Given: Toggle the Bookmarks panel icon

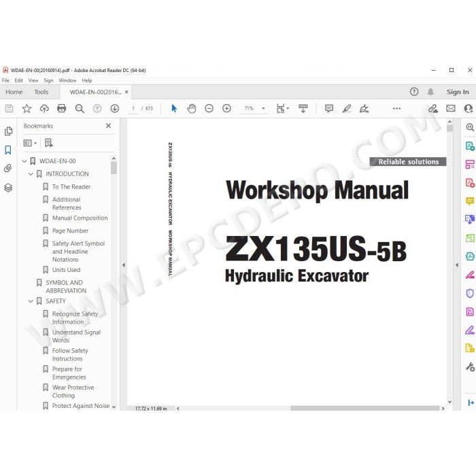Looking at the screenshot, I should tap(8, 150).
